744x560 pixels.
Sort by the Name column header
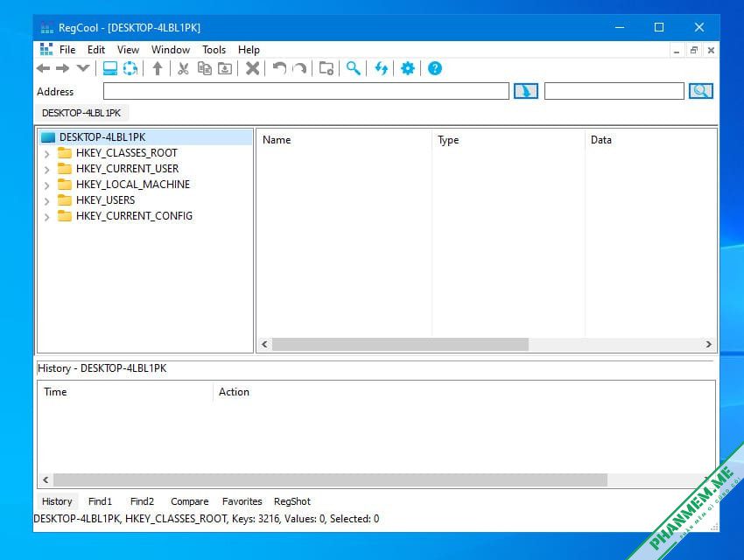click(x=345, y=140)
